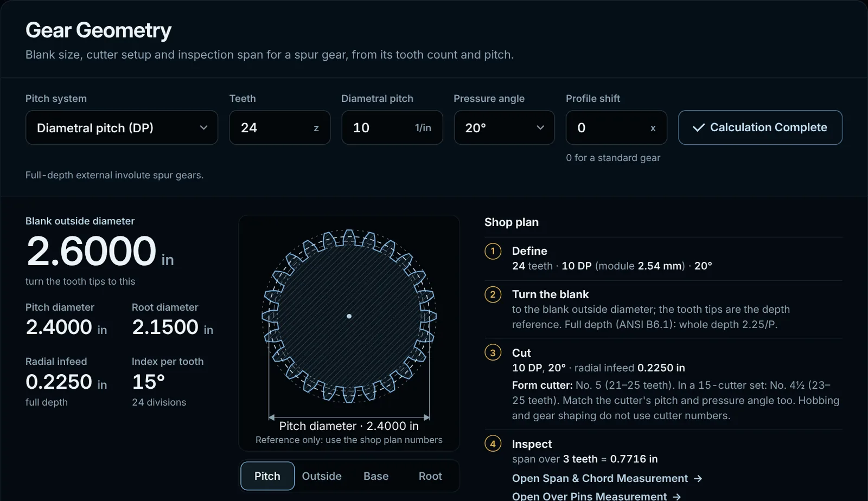Click the 'span over 3 teeth = 0.7716 in' text

tap(585, 459)
